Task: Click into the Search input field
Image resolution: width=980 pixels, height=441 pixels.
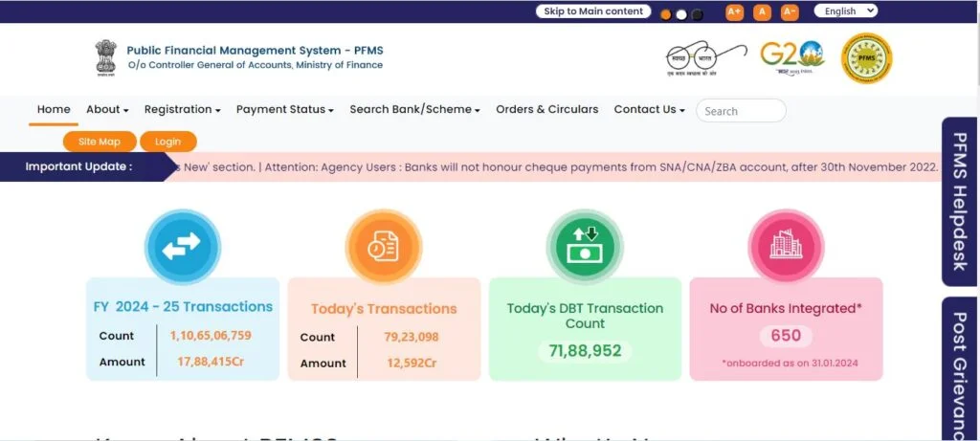Action: [741, 111]
